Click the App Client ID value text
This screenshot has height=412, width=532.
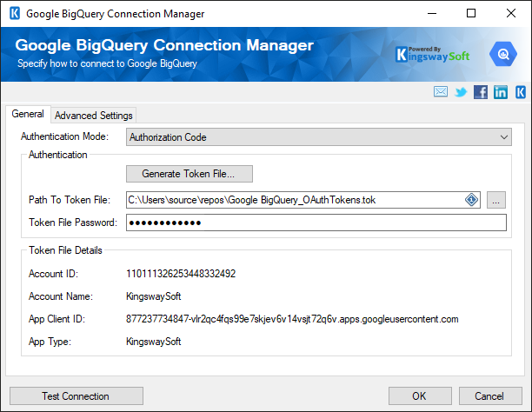[x=292, y=319]
